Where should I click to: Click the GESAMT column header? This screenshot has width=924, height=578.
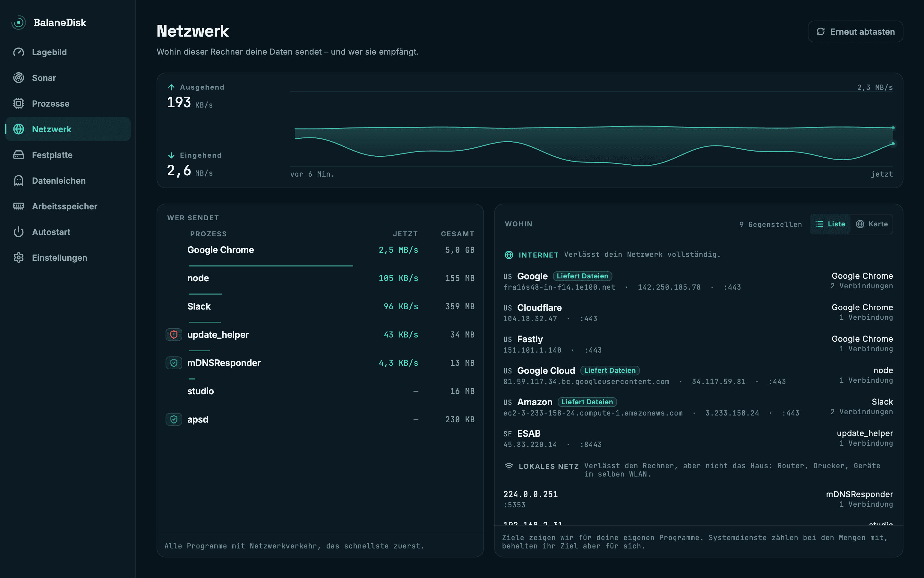[x=458, y=233]
